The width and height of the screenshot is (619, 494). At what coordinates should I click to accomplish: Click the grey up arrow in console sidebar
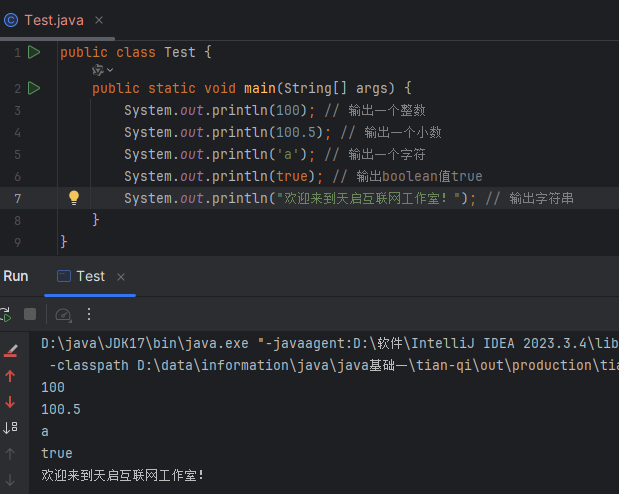[11, 454]
